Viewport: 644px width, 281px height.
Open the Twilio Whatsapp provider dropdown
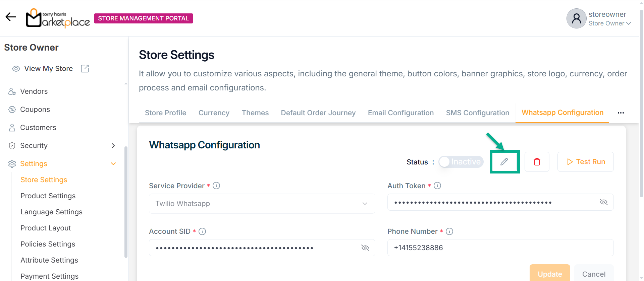(262, 204)
